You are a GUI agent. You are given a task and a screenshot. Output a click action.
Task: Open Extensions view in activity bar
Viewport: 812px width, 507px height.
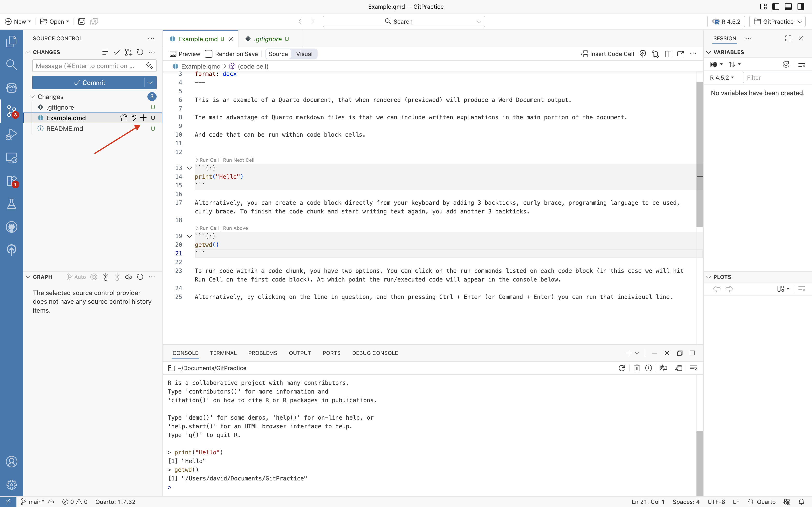[11, 181]
